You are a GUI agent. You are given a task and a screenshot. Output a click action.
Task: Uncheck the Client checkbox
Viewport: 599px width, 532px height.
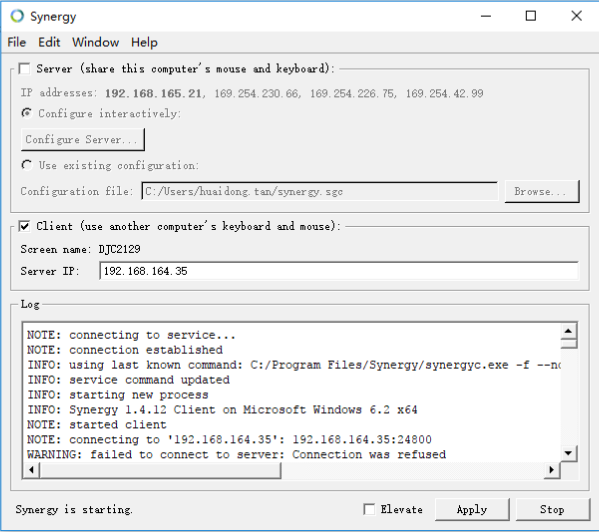24,226
